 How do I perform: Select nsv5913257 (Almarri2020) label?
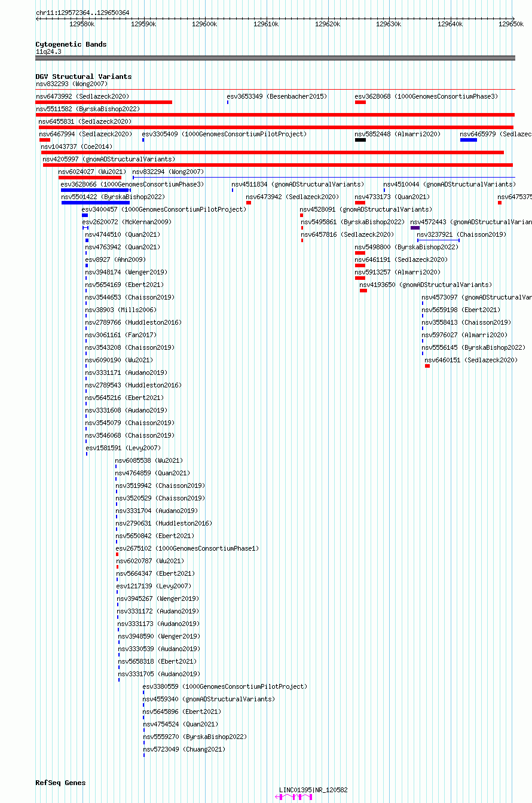[398, 272]
